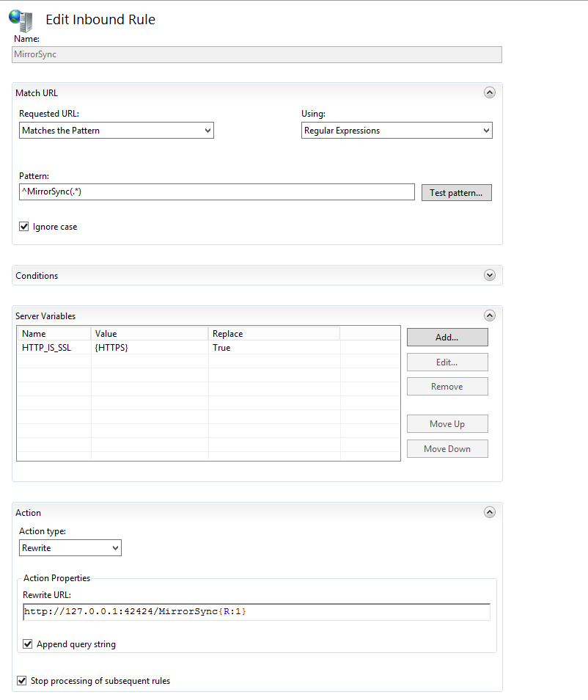The height and width of the screenshot is (700, 588).
Task: Click the Move Down button
Action: [447, 448]
